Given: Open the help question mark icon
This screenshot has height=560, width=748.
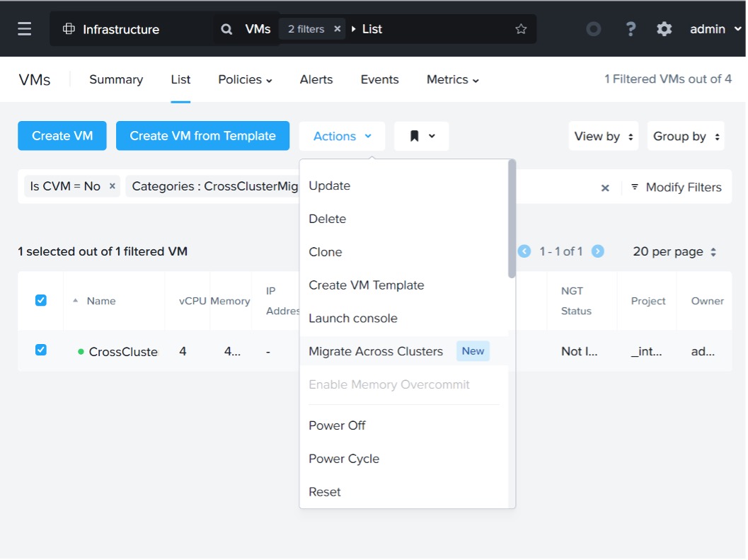Looking at the screenshot, I should [631, 29].
